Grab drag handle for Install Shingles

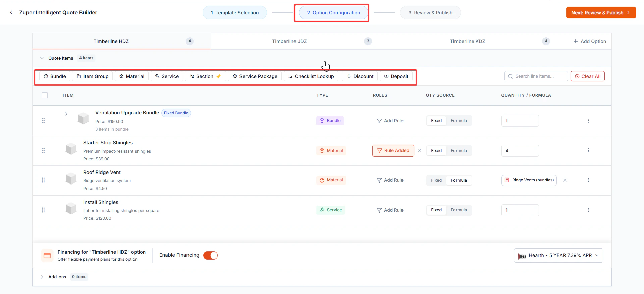coord(43,210)
